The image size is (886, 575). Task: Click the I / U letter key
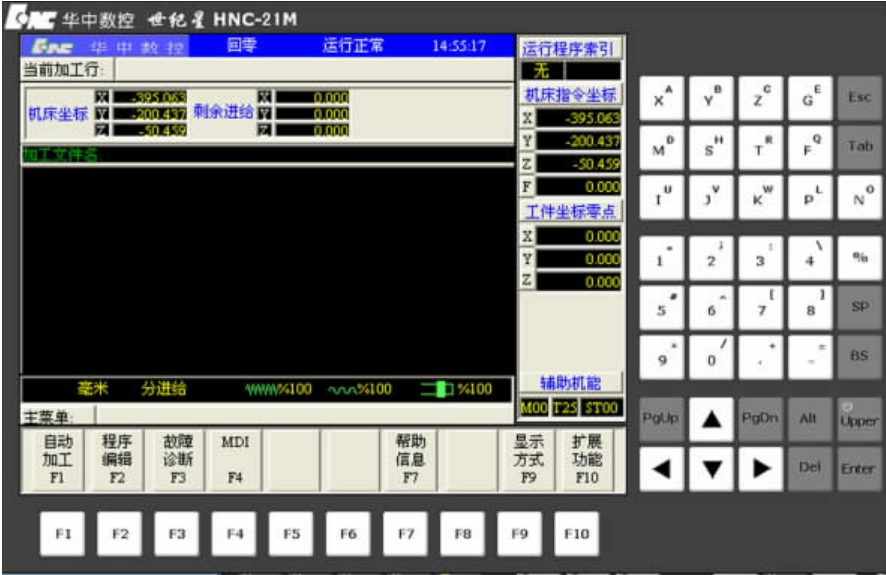pos(662,197)
